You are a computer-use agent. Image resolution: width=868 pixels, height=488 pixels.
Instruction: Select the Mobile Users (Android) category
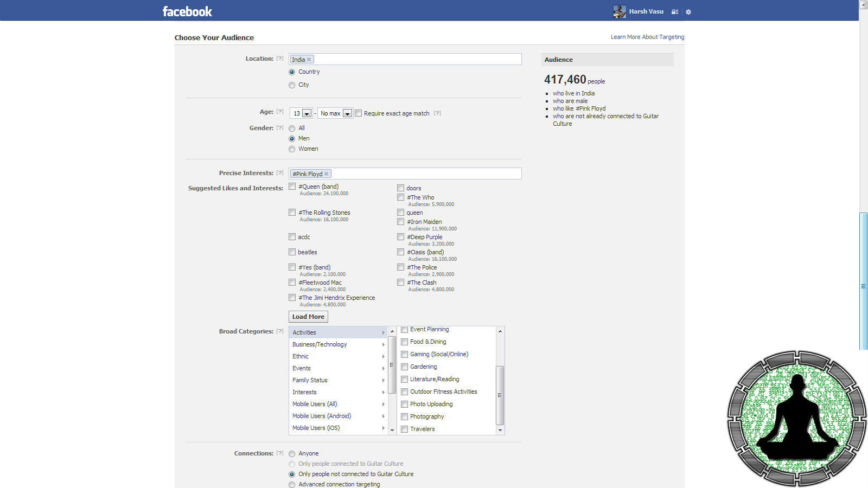tap(339, 416)
